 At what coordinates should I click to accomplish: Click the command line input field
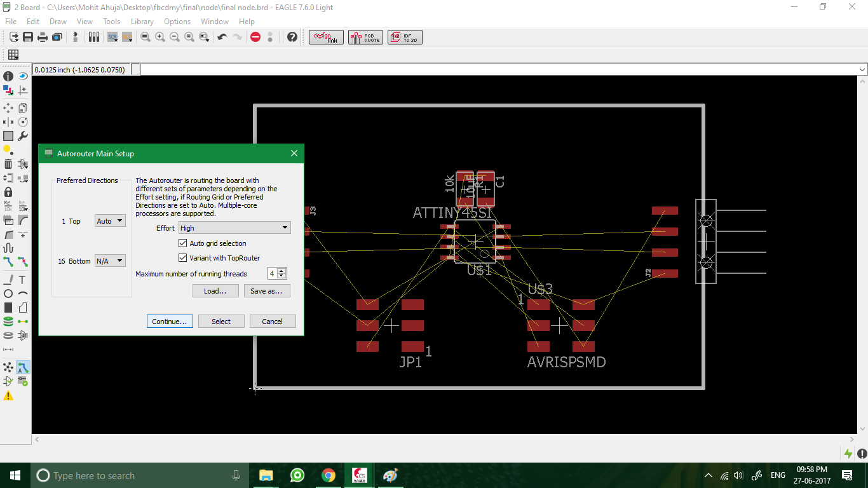[x=498, y=70]
